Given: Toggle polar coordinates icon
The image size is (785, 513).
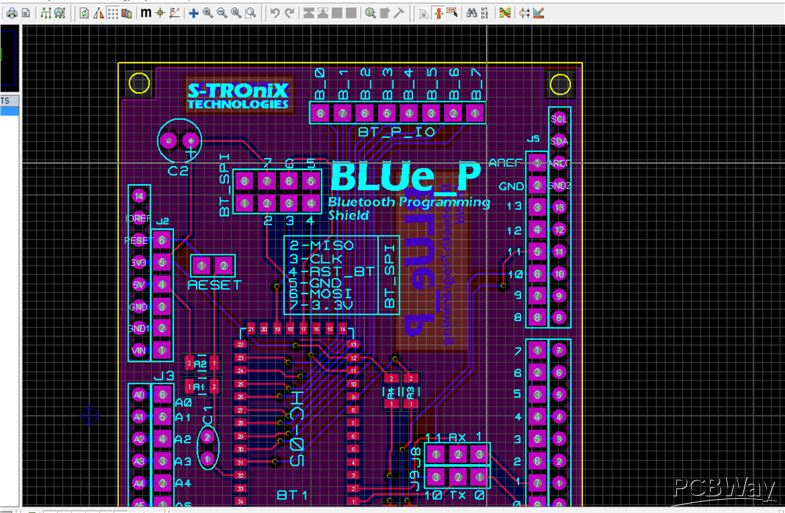Looking at the screenshot, I should [174, 13].
